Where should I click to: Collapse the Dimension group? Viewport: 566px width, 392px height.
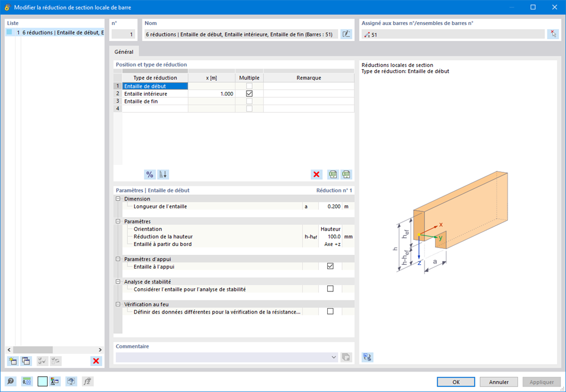(x=118, y=199)
